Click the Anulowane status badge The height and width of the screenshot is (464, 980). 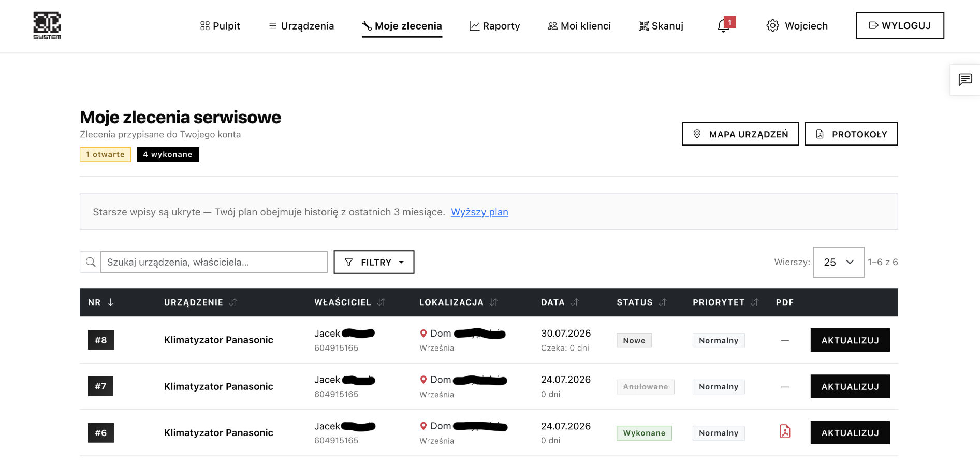pyautogui.click(x=646, y=387)
